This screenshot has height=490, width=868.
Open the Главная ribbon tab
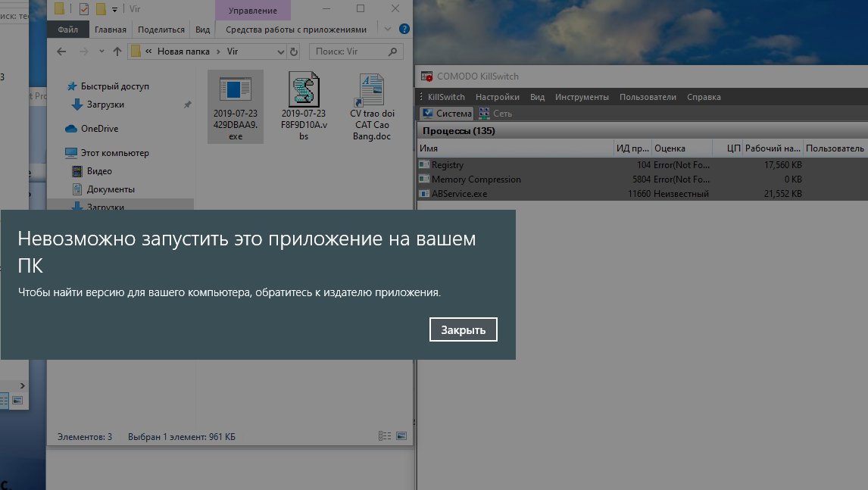110,30
